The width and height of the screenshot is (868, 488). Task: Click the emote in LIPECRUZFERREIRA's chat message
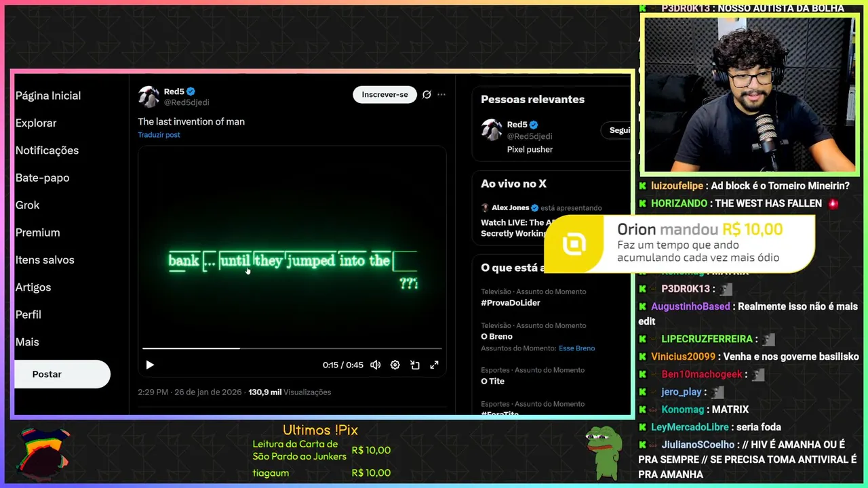768,339
